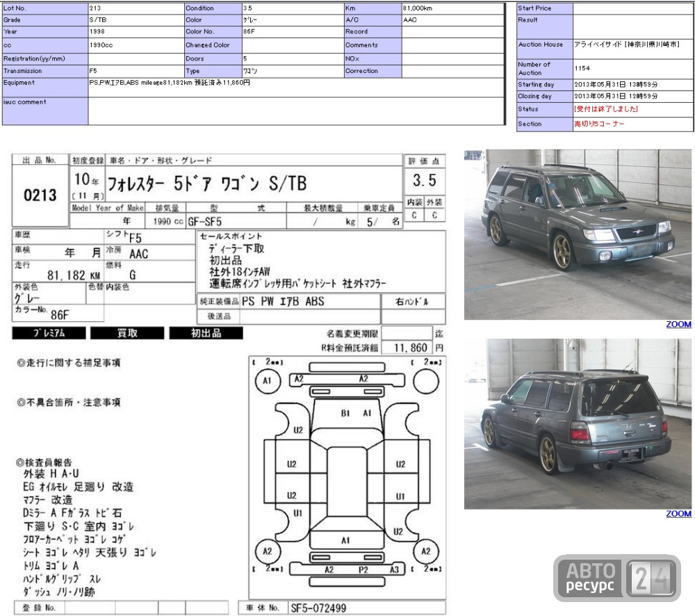Click the car name フォレスター 5ドア ワゴン S/TB
Image resolution: width=695 pixels, height=616 pixels.
point(206,183)
